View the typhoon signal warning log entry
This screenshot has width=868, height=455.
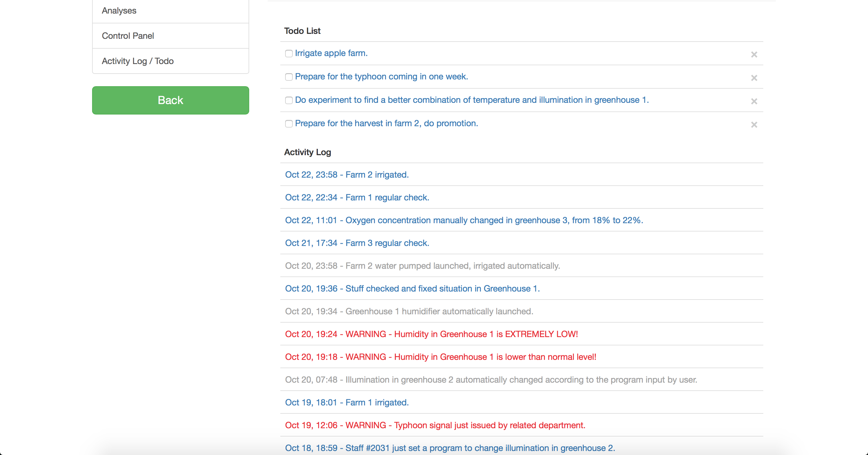(435, 425)
